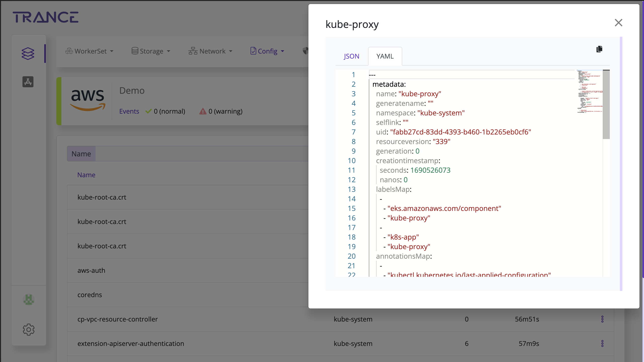Viewport: 644px width, 362px height.
Task: Sort by the Name column header
Action: coord(86,175)
